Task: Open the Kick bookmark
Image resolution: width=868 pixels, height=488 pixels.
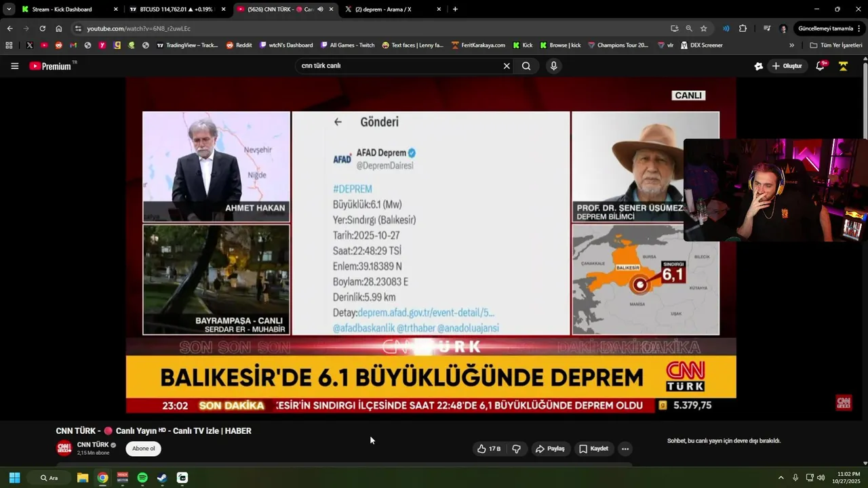Action: [523, 45]
